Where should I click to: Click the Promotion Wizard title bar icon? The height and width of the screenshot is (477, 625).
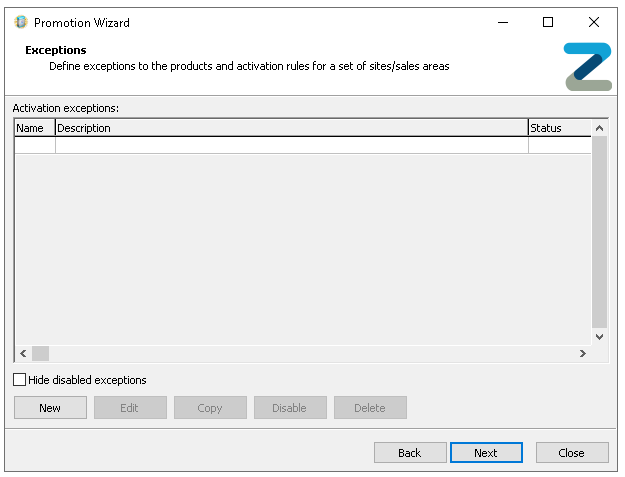(20, 22)
